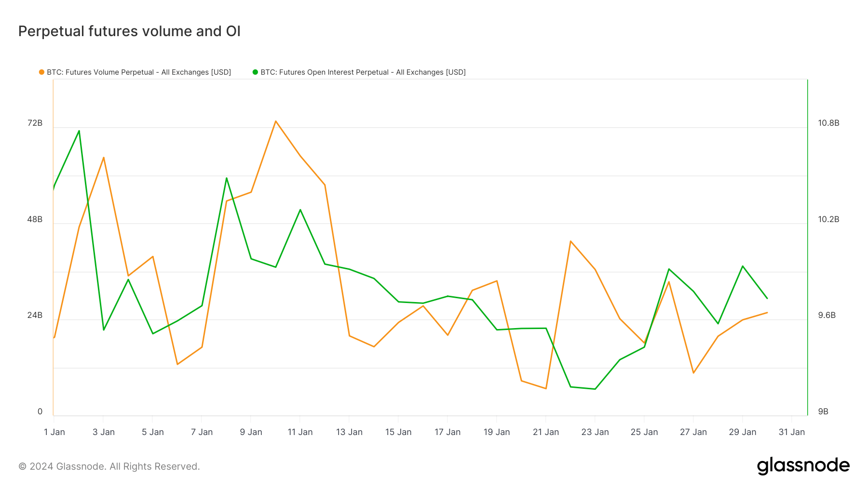Click the '27 Jan' x-axis label

tap(693, 432)
